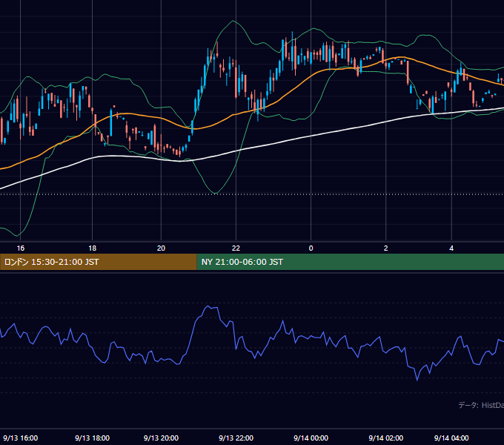504x445 pixels.
Task: Click the 9/14 02:00 date label
Action: click(385, 438)
